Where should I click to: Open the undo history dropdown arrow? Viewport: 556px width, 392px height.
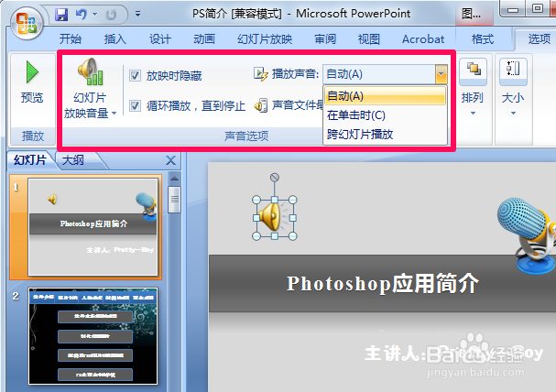click(94, 14)
